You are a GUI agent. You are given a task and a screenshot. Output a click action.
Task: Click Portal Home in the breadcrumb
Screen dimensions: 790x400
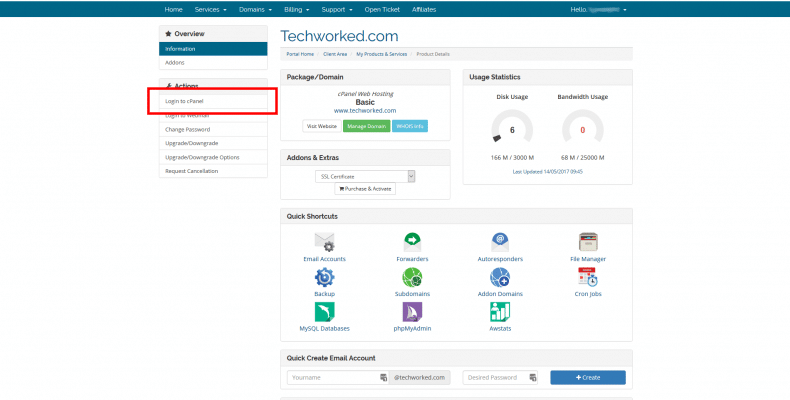(x=300, y=54)
